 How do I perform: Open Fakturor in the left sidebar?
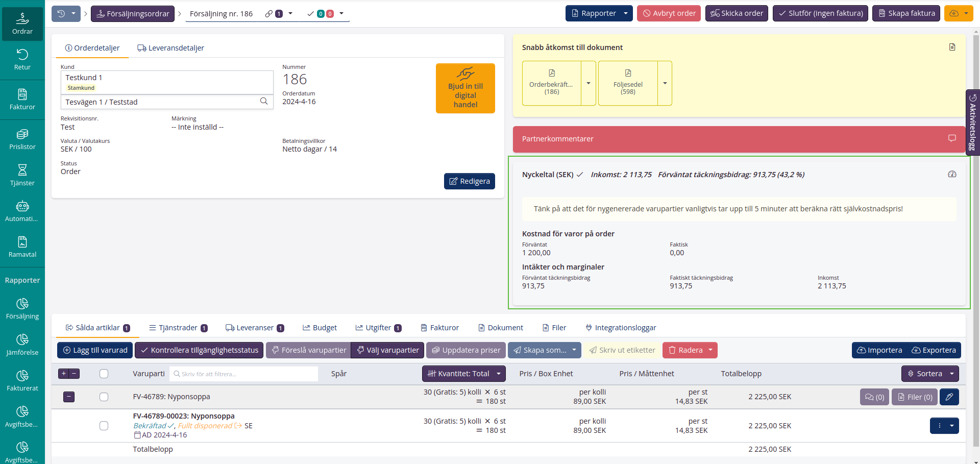tap(22, 100)
